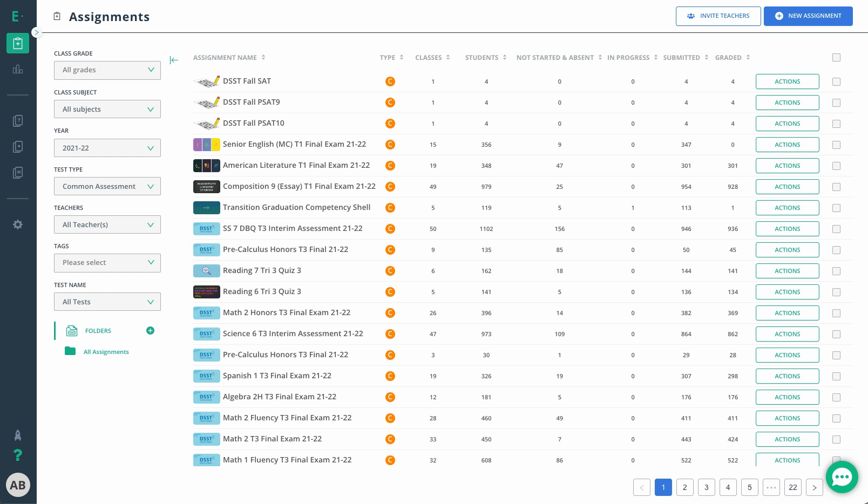The width and height of the screenshot is (868, 504).
Task: Add a new folder with plus icon
Action: pos(151,331)
